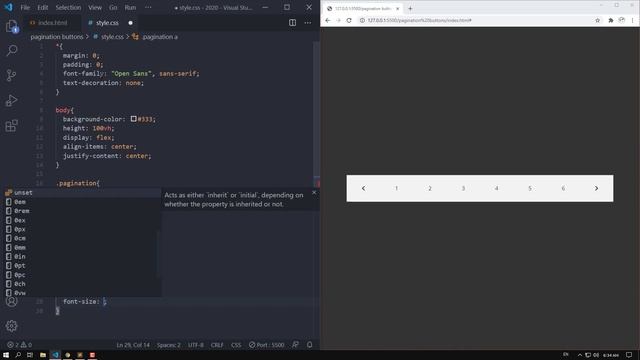Go to pagination page 6
Image resolution: width=640 pixels, height=360 pixels.
[x=563, y=188]
